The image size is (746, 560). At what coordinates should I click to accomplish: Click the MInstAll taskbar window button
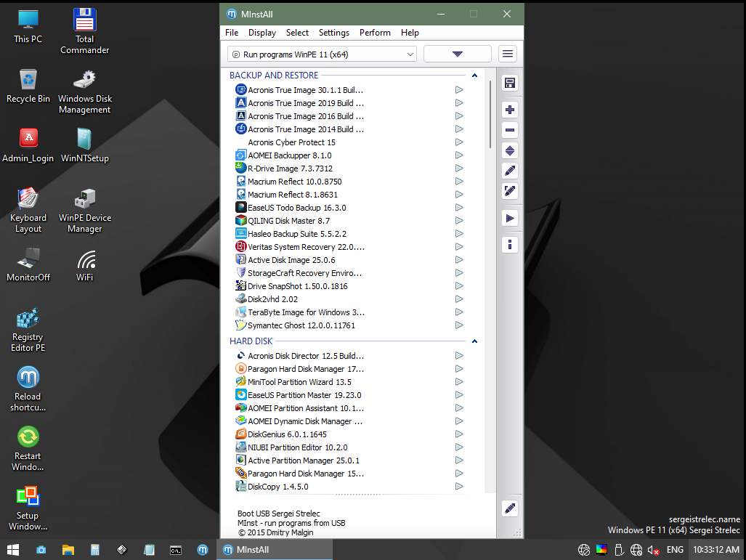(x=275, y=550)
